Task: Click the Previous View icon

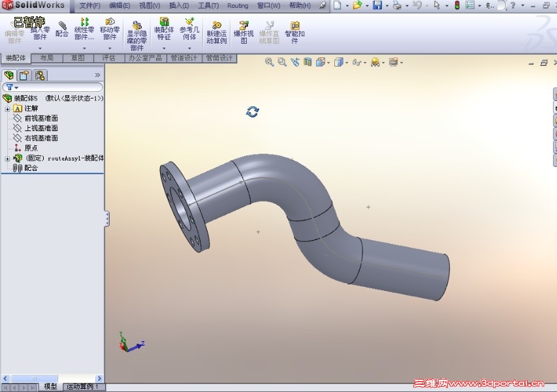Action: pos(295,62)
